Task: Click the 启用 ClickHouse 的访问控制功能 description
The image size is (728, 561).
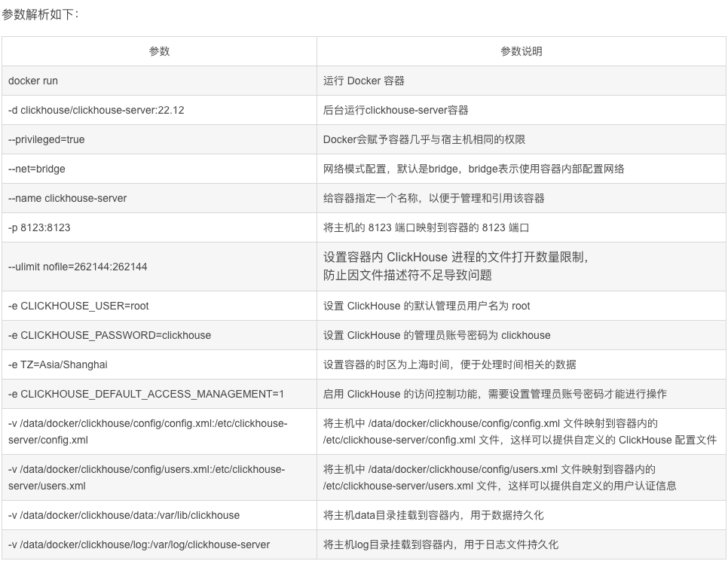Action: tap(522, 394)
